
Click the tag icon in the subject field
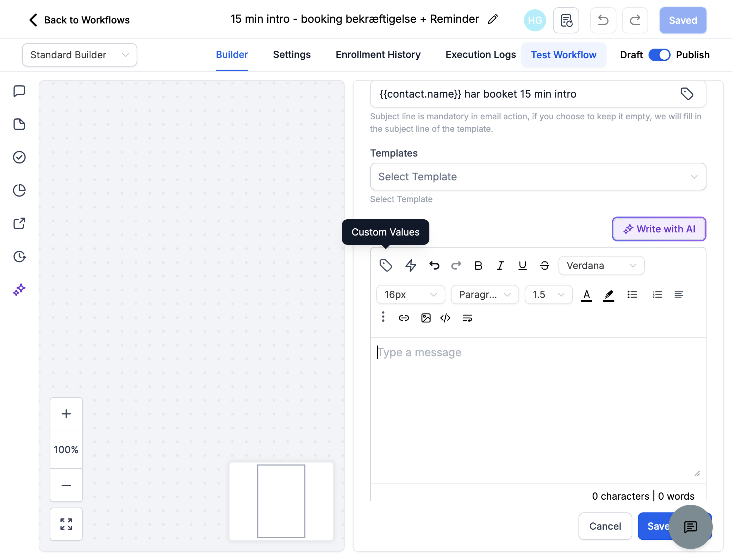click(687, 94)
